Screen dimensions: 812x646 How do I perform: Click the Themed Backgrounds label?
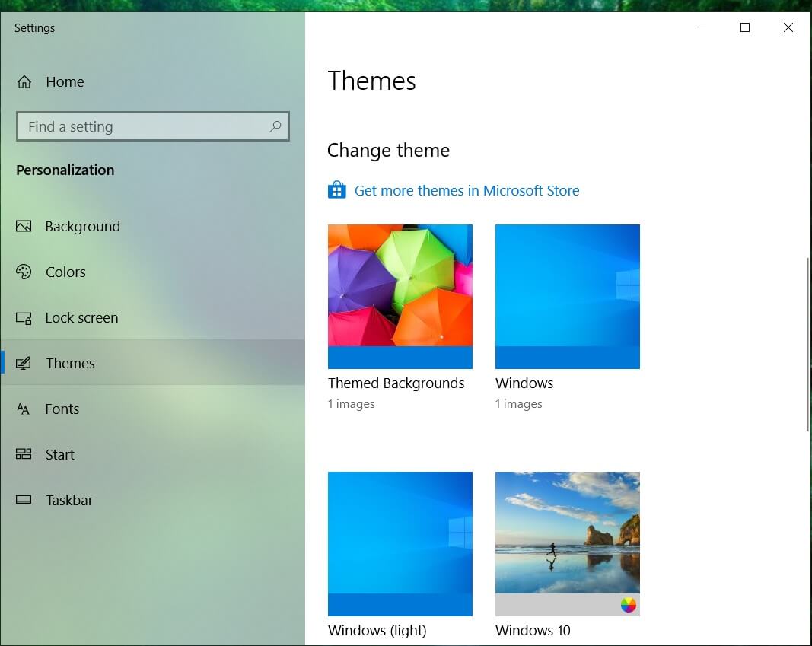point(396,383)
